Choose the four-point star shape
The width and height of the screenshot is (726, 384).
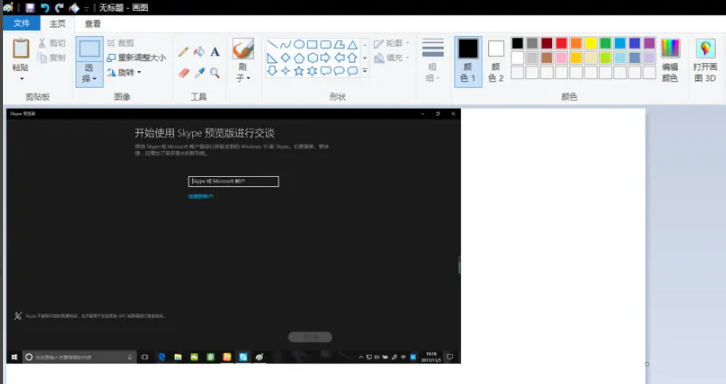pyautogui.click(x=286, y=71)
